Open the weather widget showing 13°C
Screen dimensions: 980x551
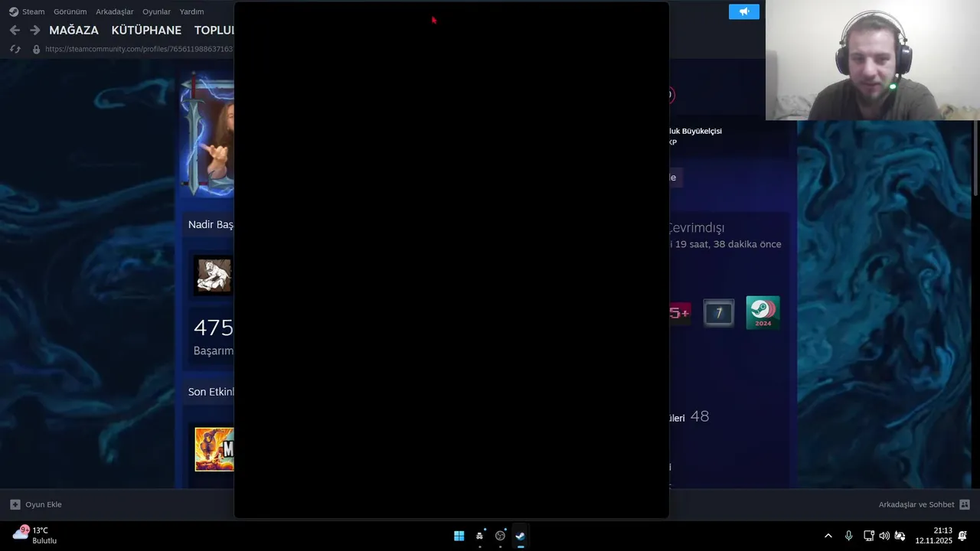pos(35,535)
